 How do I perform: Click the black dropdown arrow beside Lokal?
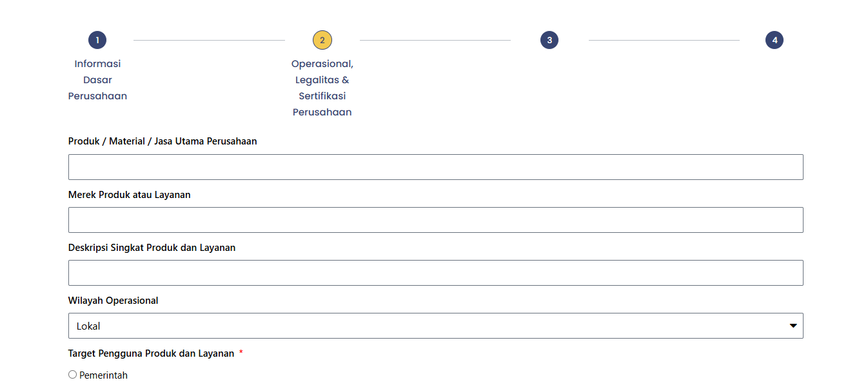coord(793,326)
